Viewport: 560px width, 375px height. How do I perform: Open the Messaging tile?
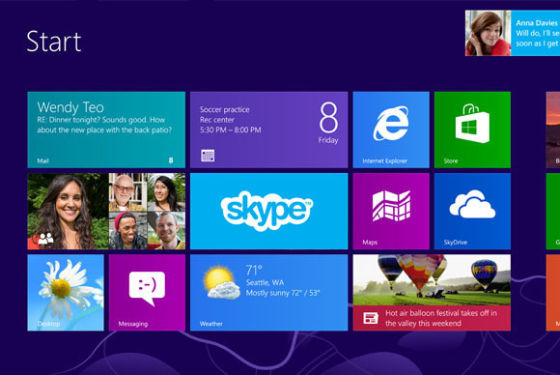tap(147, 292)
